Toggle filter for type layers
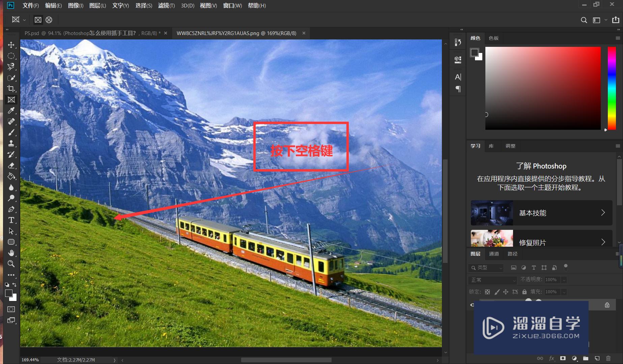Image resolution: width=623 pixels, height=364 pixels. pos(534,268)
